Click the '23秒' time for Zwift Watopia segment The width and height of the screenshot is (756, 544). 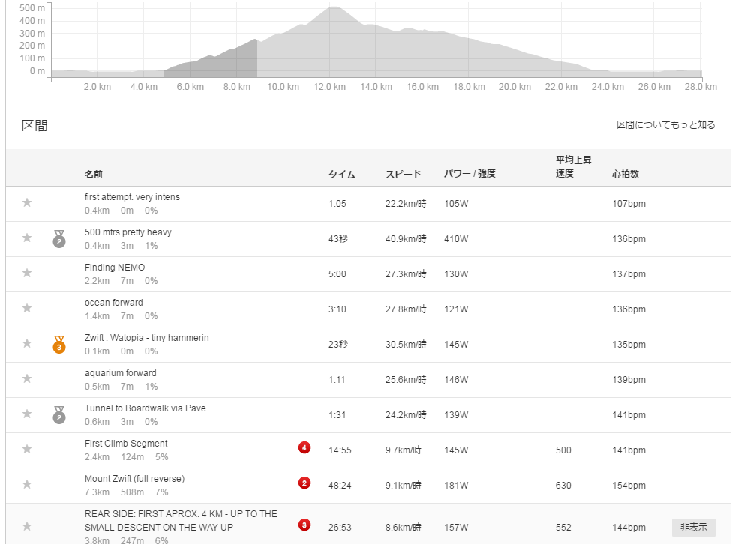click(338, 344)
